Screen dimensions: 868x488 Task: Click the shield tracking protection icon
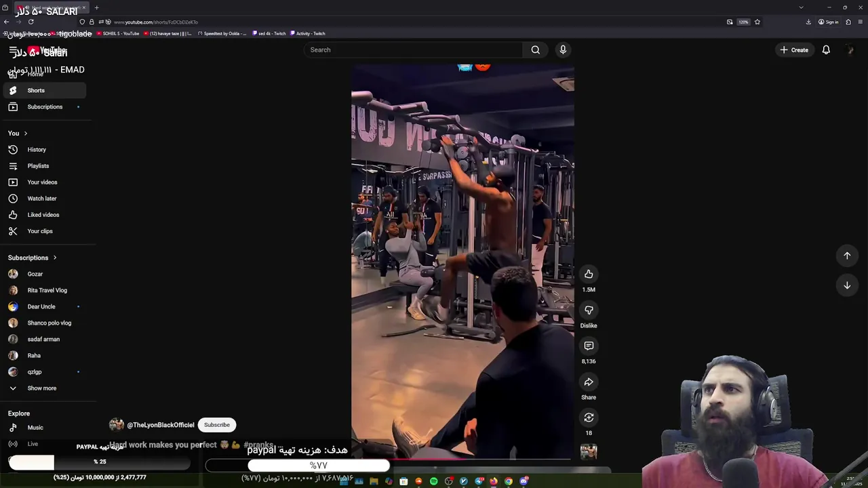point(82,22)
